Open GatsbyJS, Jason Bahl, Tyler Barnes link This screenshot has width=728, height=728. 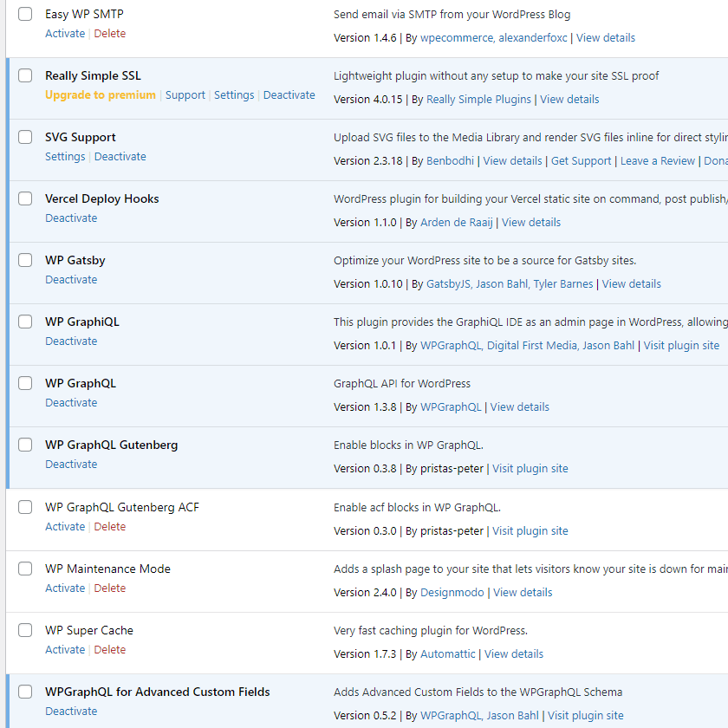(x=510, y=283)
